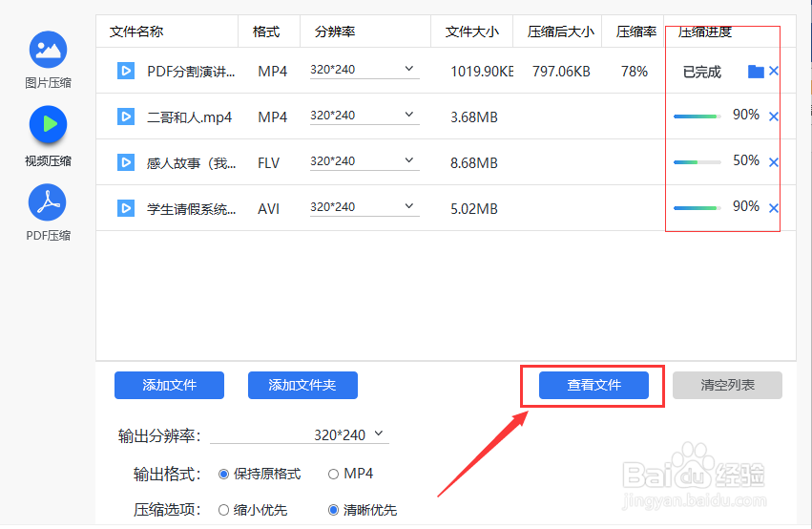Click the 78% compression ratio value
This screenshot has height=529, width=812.
point(635,72)
